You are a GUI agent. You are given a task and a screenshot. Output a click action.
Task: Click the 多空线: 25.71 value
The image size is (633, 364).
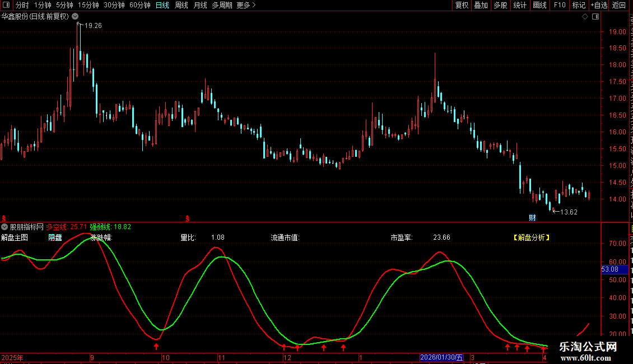[x=67, y=227]
